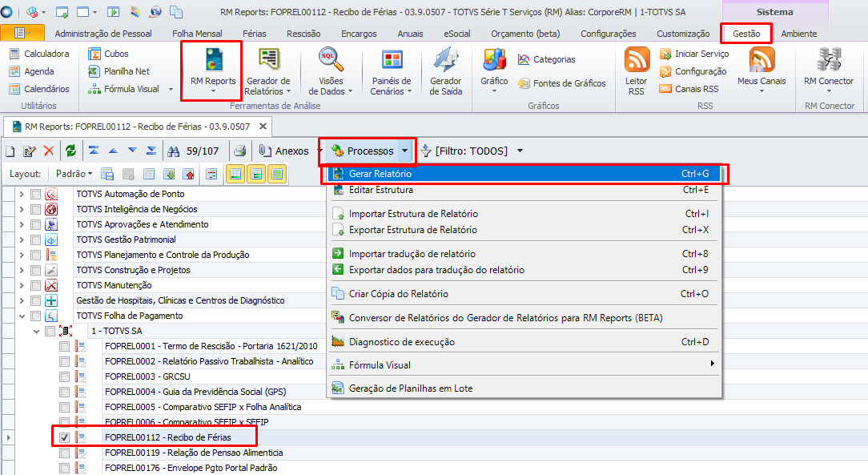The height and width of the screenshot is (475, 868).
Task: Open the Processos dropdown
Action: point(368,150)
